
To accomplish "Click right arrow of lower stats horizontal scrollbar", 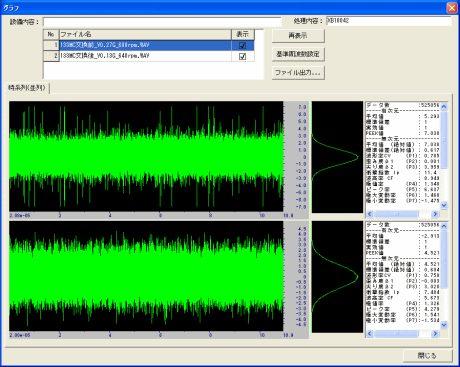I will (435, 333).
